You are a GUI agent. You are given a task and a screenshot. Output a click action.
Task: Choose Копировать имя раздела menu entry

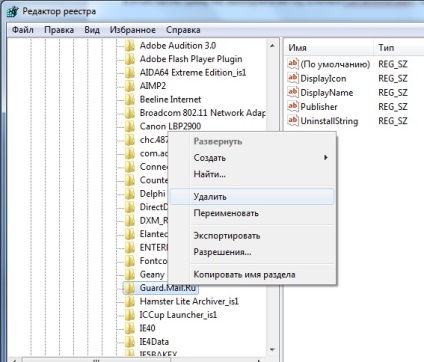tap(252, 275)
